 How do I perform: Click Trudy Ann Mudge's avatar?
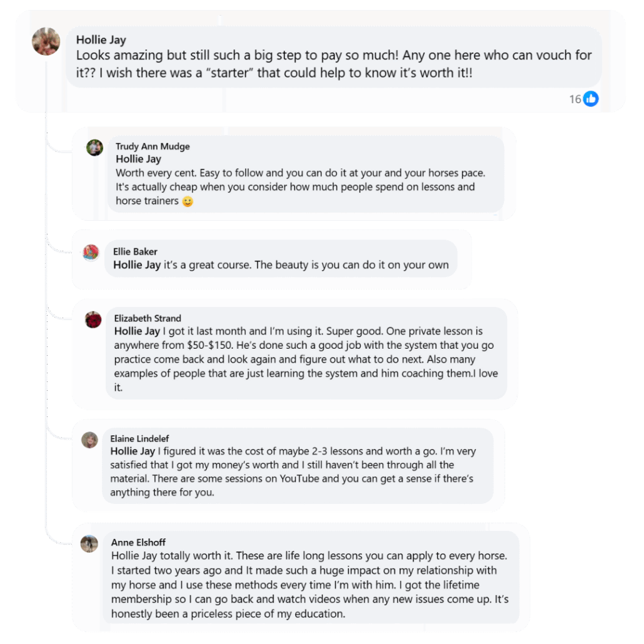pyautogui.click(x=95, y=148)
